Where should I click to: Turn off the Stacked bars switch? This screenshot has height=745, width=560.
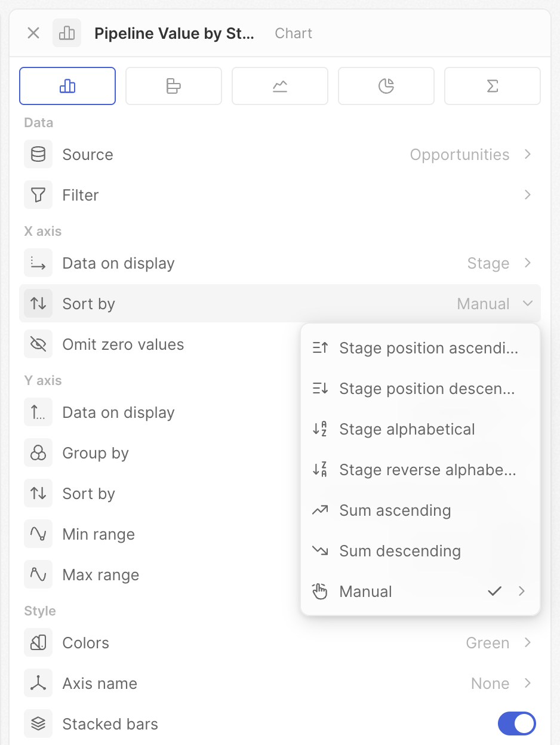tap(516, 724)
